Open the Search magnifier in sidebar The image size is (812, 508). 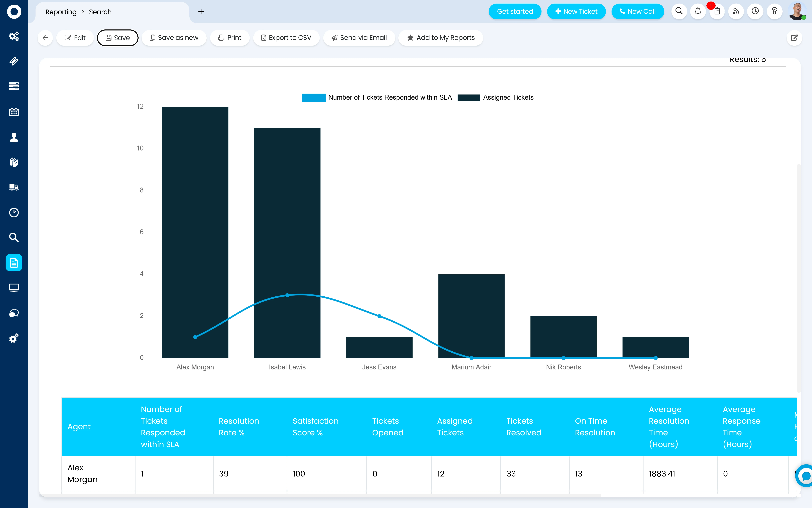point(14,237)
